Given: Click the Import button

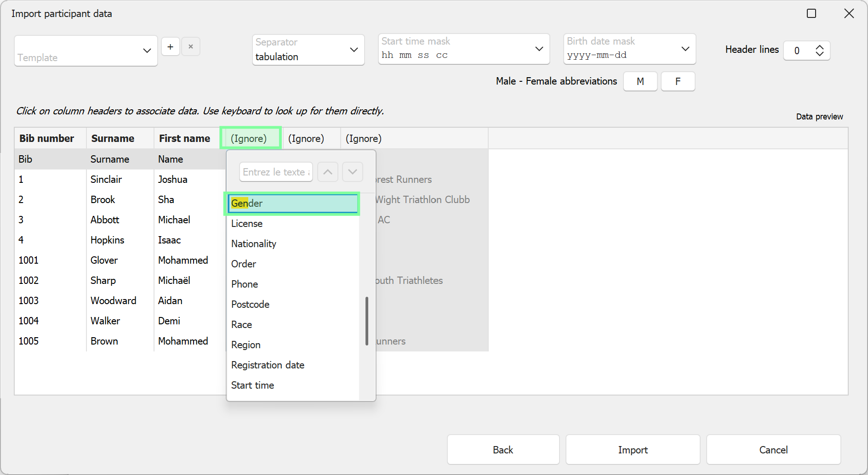Looking at the screenshot, I should tap(633, 450).
